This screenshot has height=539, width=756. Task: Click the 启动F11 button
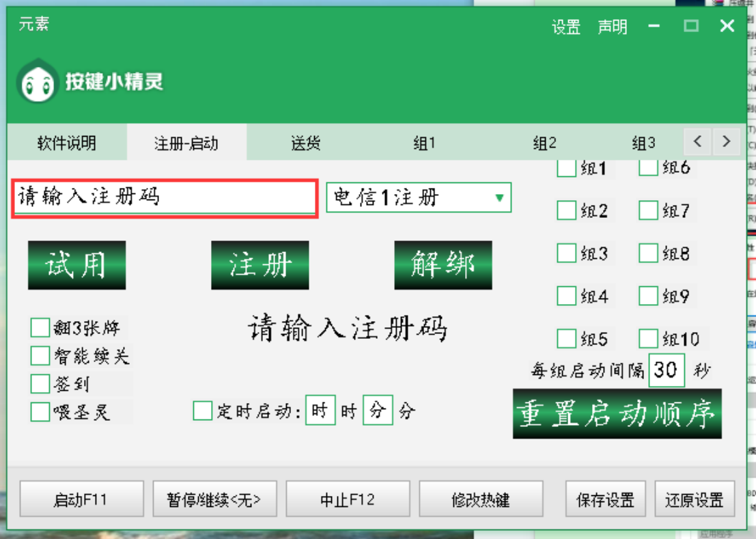click(x=81, y=499)
